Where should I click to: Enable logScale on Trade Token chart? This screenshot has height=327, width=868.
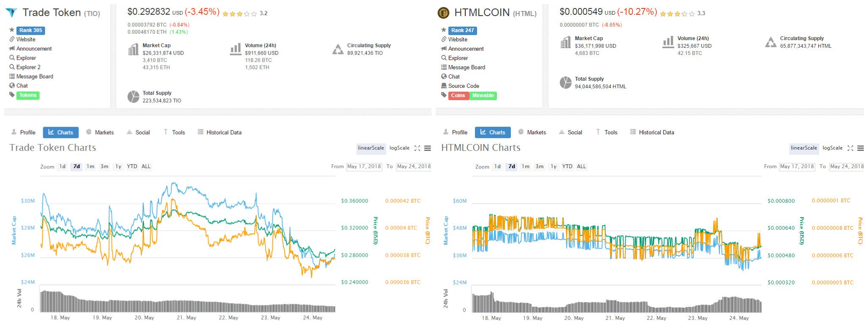point(399,148)
